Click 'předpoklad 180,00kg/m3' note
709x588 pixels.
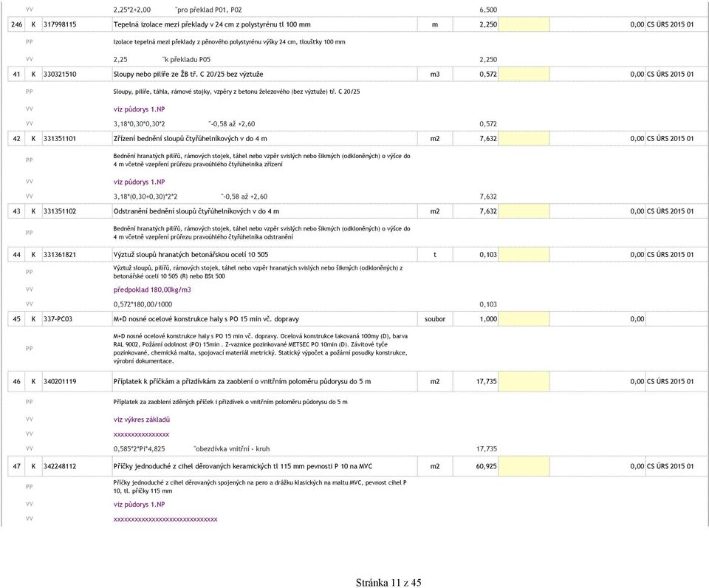(x=152, y=290)
